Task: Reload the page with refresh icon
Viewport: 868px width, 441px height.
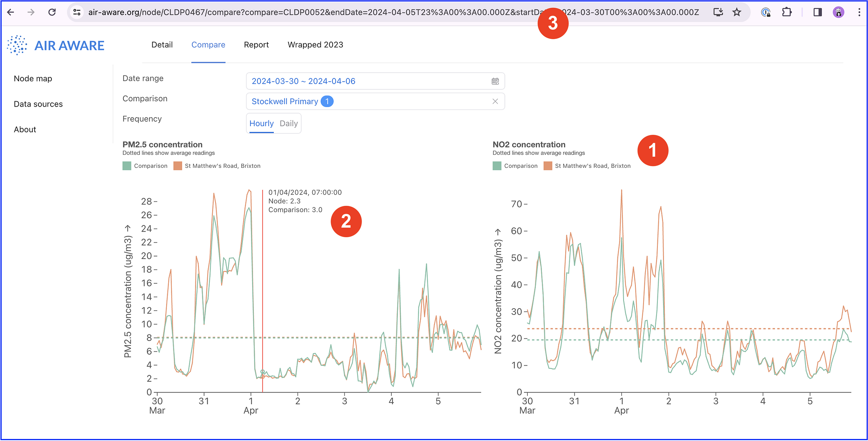Action: pos(52,12)
